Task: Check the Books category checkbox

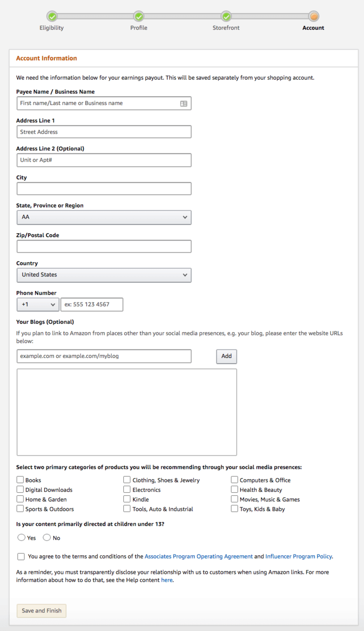Action: [x=20, y=480]
